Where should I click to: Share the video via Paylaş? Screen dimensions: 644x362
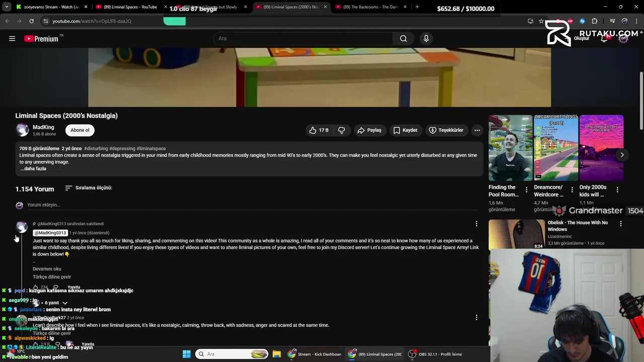(x=369, y=130)
